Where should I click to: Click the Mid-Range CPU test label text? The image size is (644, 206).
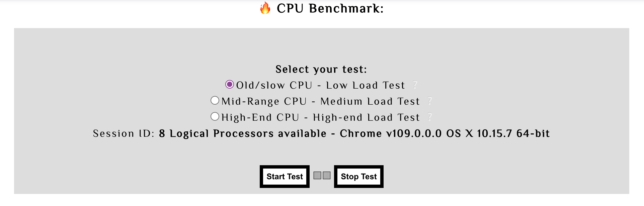pos(321,101)
